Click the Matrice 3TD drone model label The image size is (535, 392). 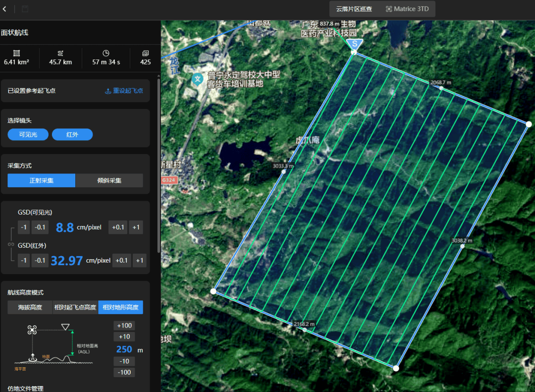pos(407,9)
